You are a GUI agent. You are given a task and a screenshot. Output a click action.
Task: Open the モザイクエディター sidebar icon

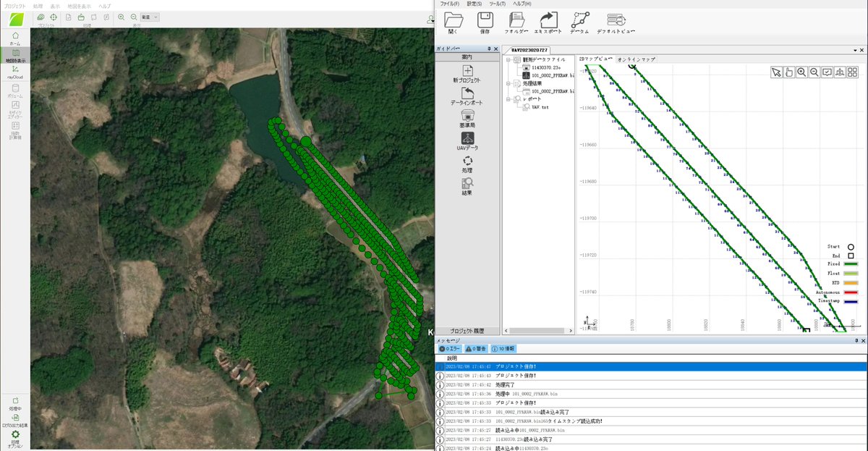[x=14, y=109]
